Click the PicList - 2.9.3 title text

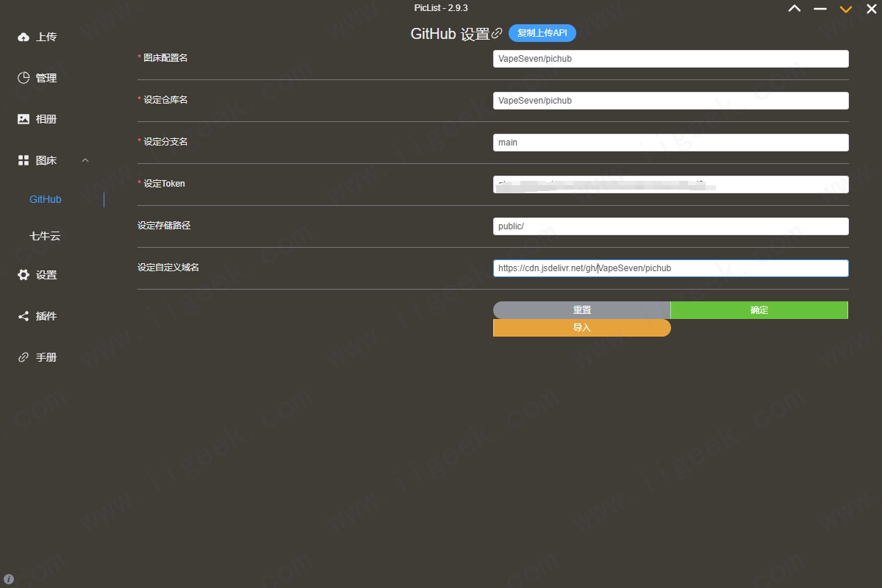441,8
